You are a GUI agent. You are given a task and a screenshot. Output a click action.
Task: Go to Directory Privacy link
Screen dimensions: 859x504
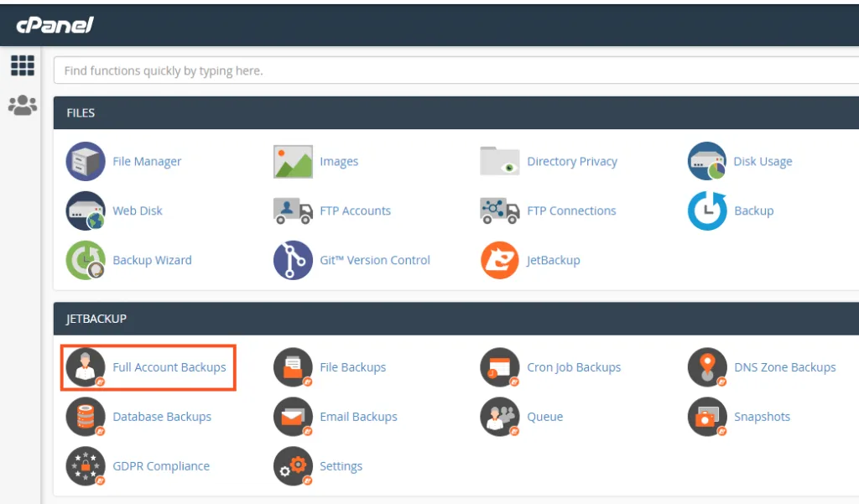(x=572, y=161)
